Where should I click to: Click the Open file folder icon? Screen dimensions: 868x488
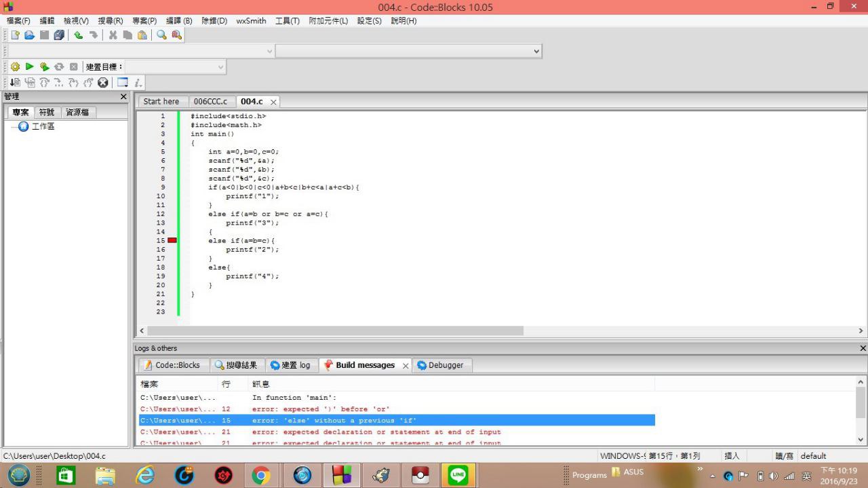tap(28, 35)
